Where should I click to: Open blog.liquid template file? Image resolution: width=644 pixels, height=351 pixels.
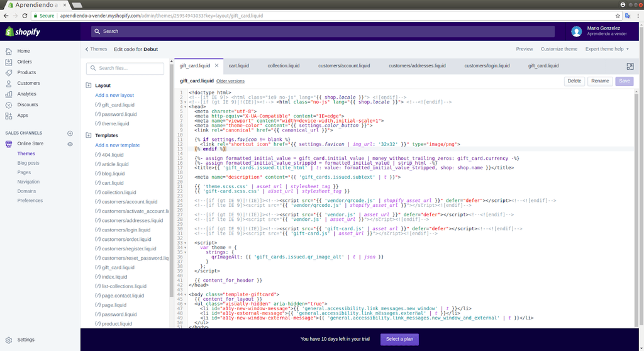(109, 174)
